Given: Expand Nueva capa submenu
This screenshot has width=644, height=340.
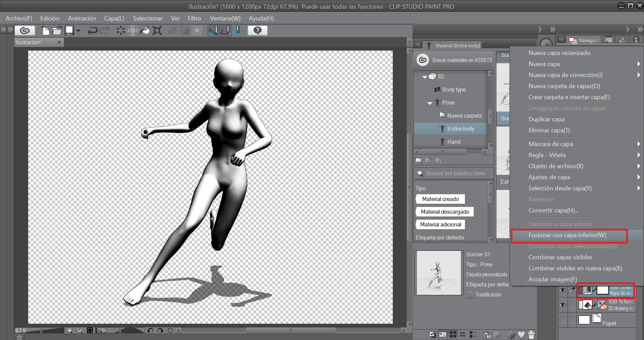Looking at the screenshot, I should coord(639,64).
